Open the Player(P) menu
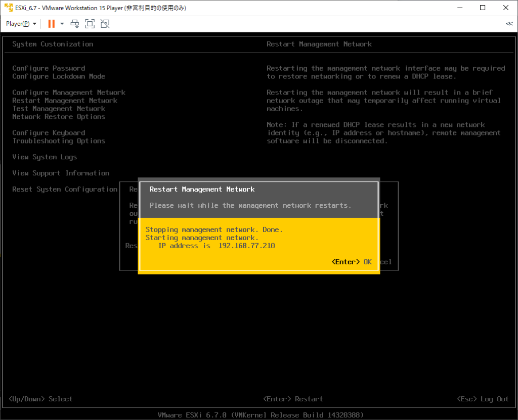The image size is (518, 420). point(21,24)
